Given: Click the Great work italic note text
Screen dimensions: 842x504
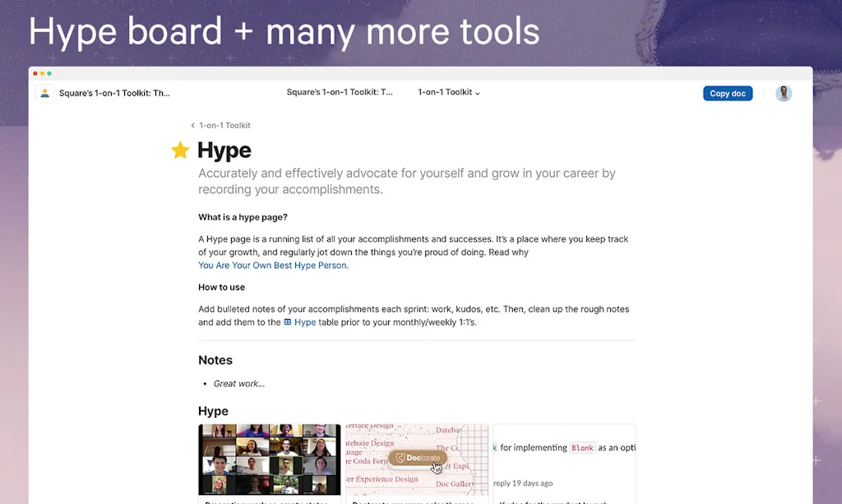Looking at the screenshot, I should pyautogui.click(x=241, y=383).
